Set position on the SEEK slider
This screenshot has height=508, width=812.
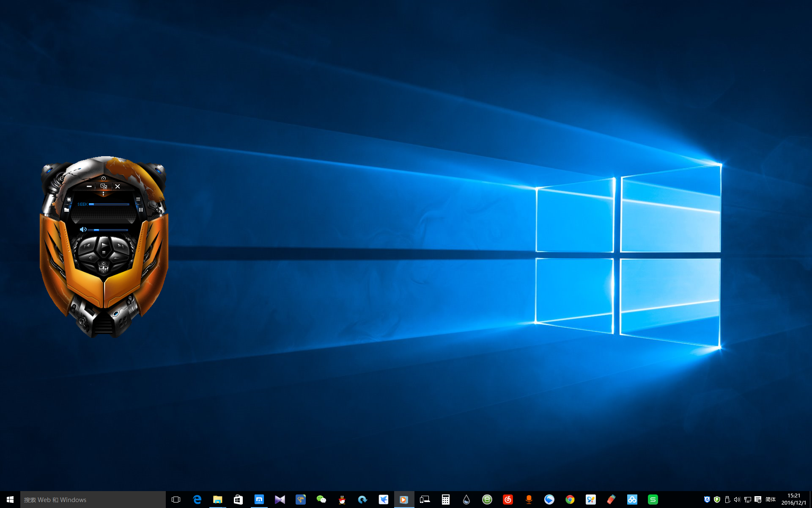(x=109, y=204)
